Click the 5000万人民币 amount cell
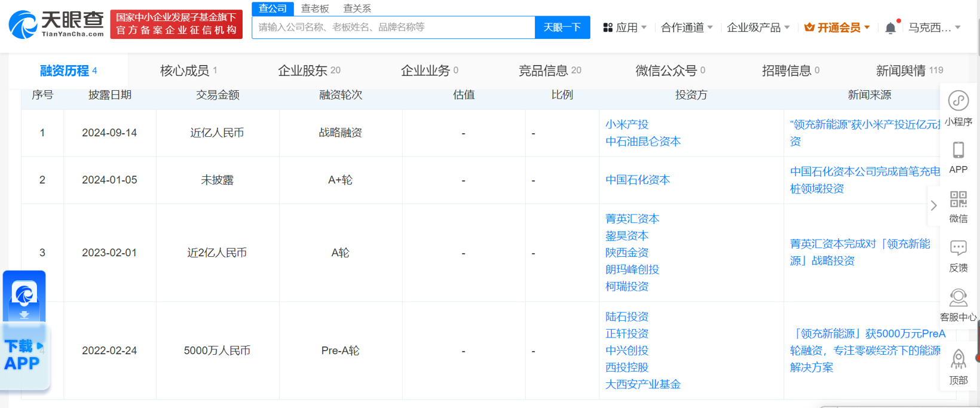The width and height of the screenshot is (980, 408). point(217,351)
